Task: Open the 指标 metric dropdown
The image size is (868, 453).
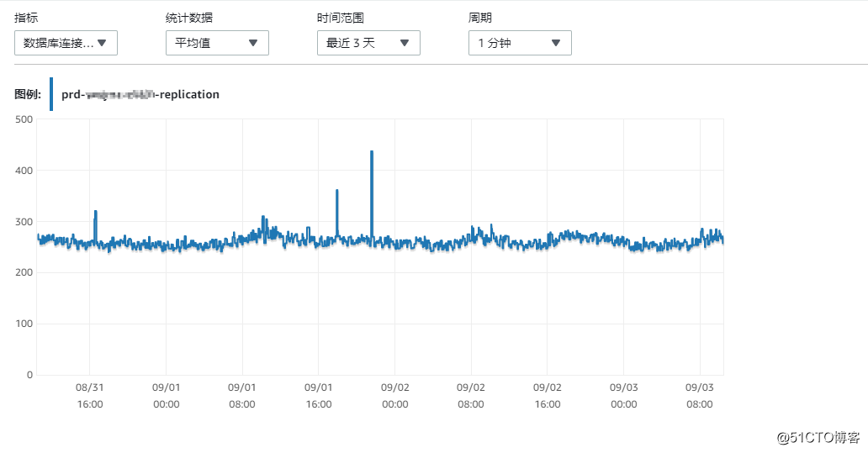Action: pyautogui.click(x=66, y=43)
